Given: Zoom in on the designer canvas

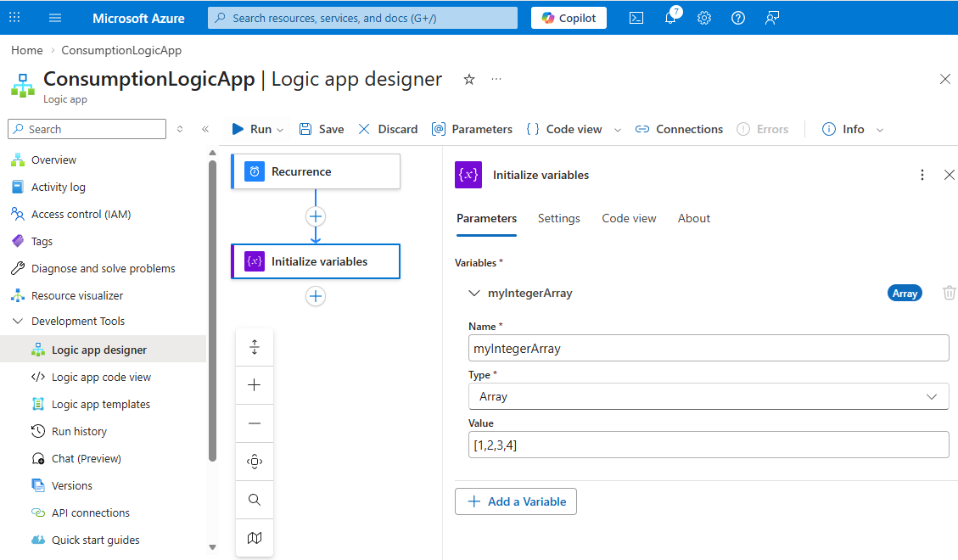Looking at the screenshot, I should (255, 384).
